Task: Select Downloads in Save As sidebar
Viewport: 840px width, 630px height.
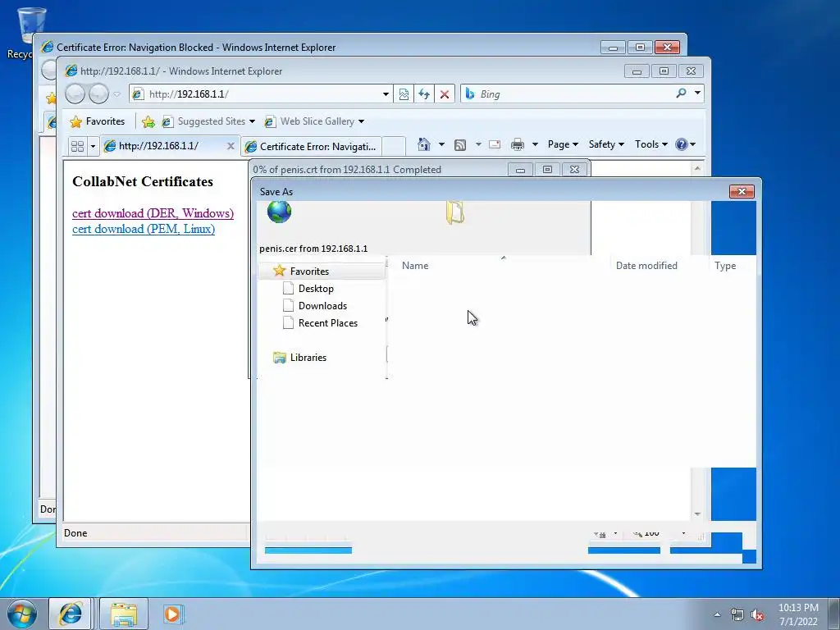Action: tap(322, 306)
